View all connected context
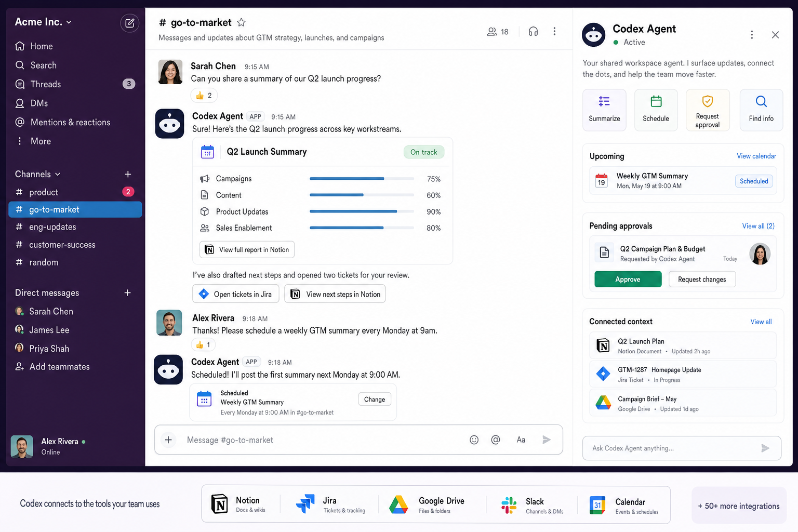 (761, 322)
